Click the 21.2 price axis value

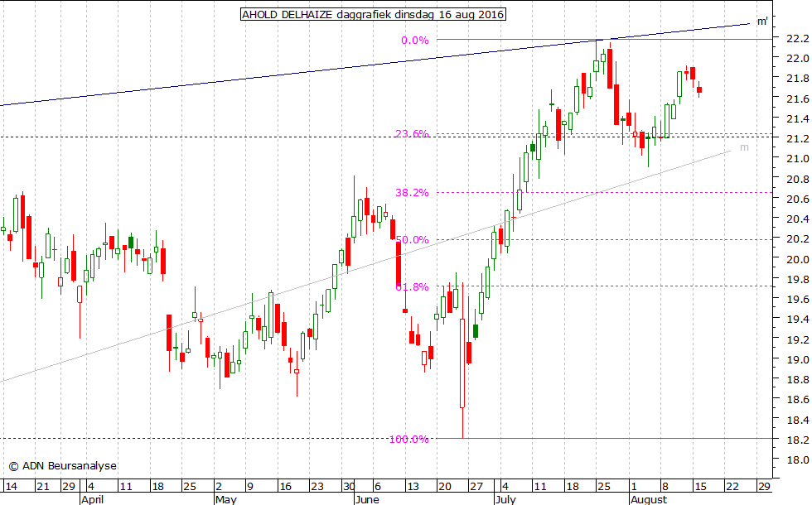(797, 139)
